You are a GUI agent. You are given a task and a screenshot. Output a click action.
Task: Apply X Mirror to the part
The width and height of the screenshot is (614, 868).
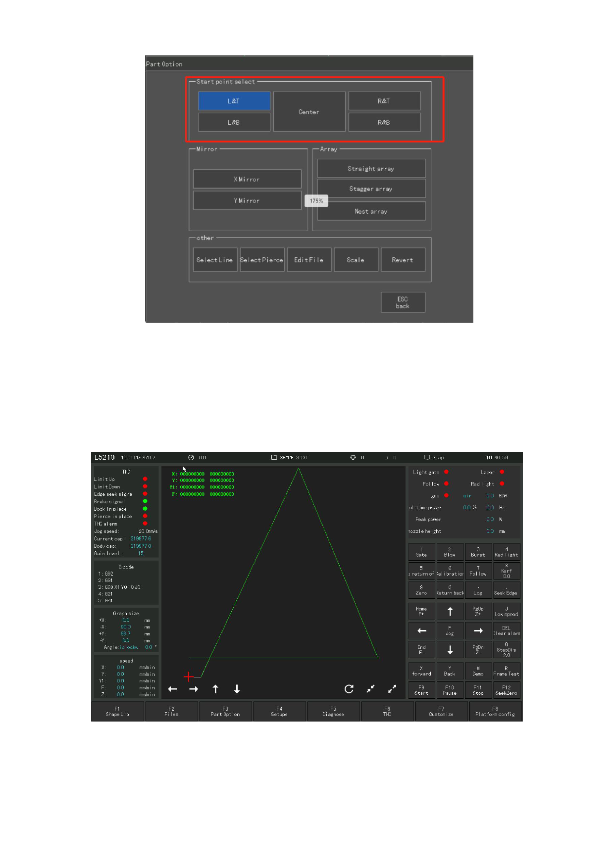(x=247, y=179)
